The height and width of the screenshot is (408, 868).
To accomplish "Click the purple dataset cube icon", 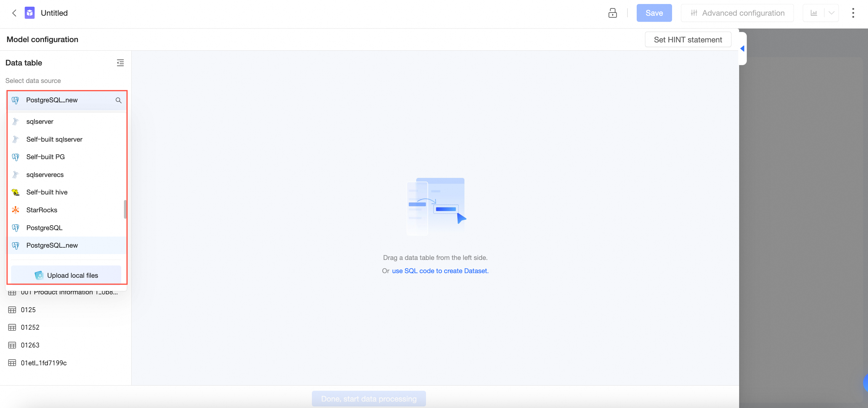I will [30, 13].
